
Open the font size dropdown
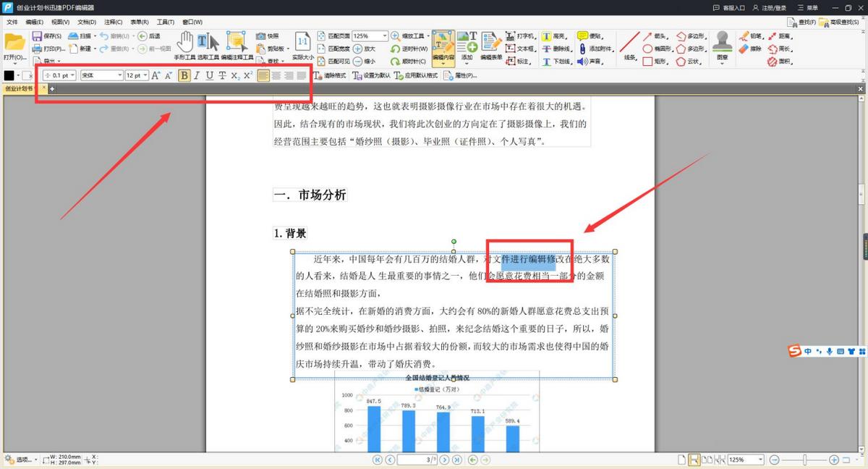click(x=135, y=75)
